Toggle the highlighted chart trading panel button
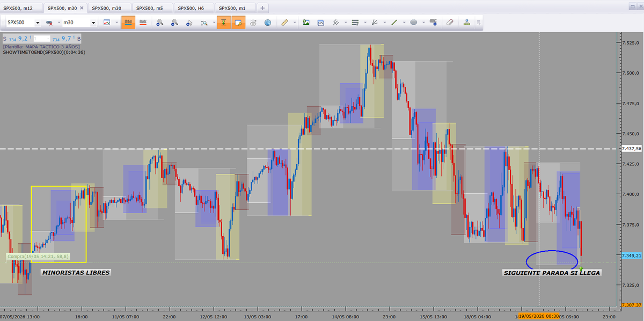Viewport: 644px width, 321px height. 239,23
